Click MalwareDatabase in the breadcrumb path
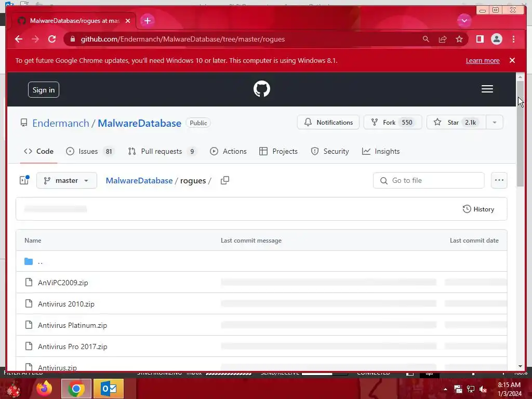 tap(139, 180)
